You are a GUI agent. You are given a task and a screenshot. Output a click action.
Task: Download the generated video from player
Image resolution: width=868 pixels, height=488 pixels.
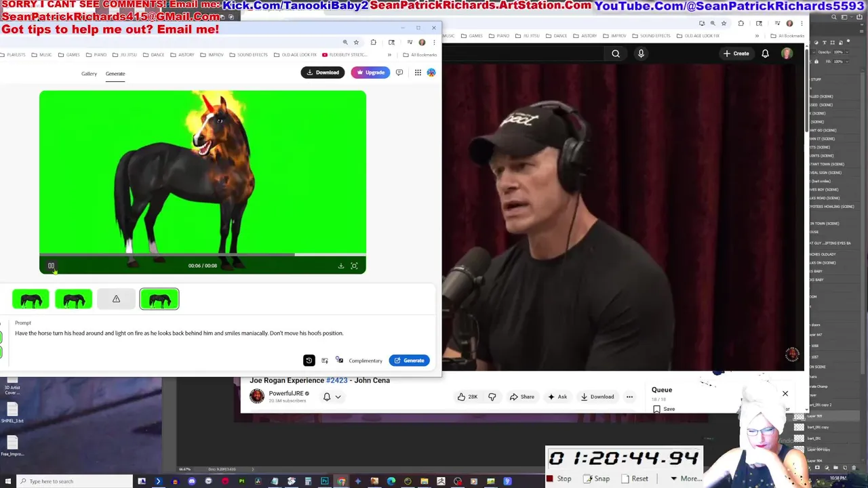[341, 266]
